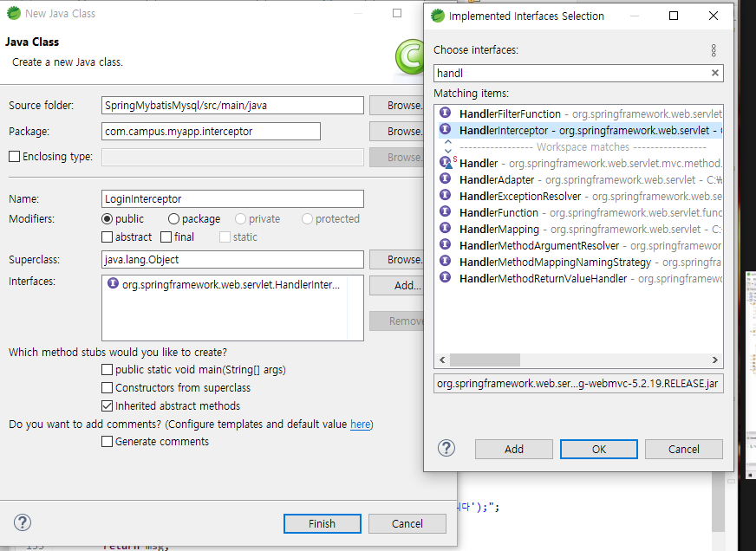
Task: Close the Implemented Interfaces Selection dialog
Action: (x=714, y=16)
